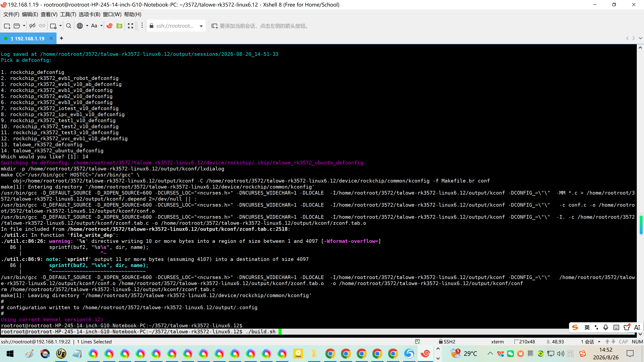
Task: Expand the encoding dropdown arrow
Action: tap(87, 26)
